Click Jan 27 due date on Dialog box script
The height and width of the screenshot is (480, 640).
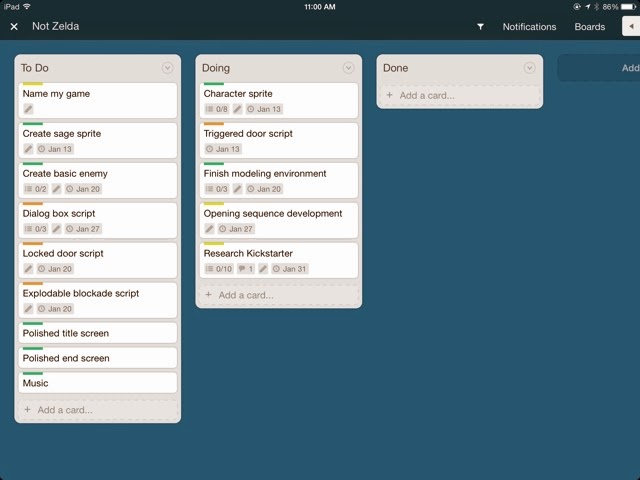[83, 229]
